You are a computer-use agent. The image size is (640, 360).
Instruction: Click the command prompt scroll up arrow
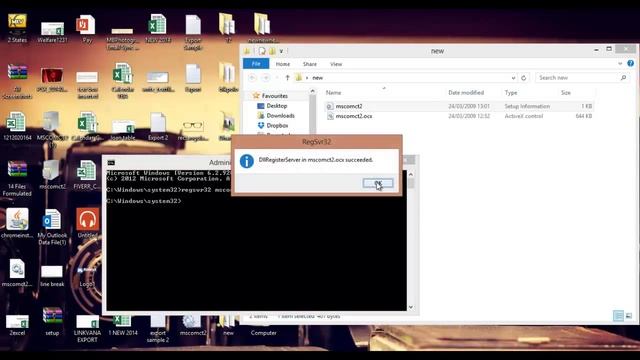411,174
